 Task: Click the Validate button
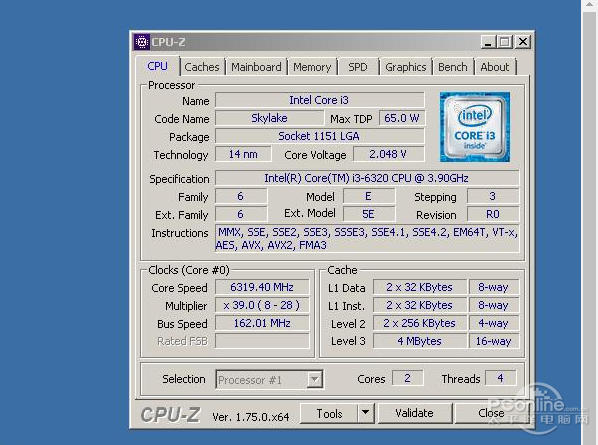coord(415,413)
